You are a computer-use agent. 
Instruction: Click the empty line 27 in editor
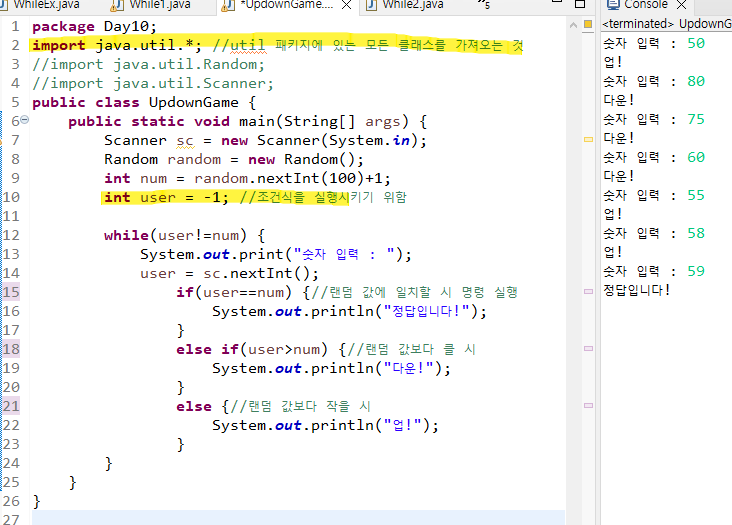click(298, 518)
